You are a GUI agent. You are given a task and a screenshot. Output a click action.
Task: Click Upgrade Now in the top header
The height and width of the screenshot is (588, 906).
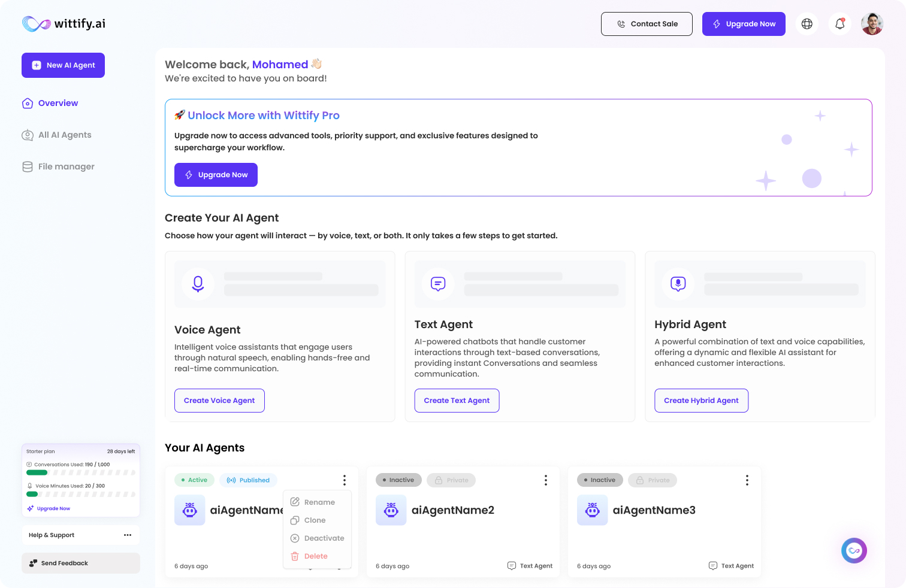tap(744, 24)
